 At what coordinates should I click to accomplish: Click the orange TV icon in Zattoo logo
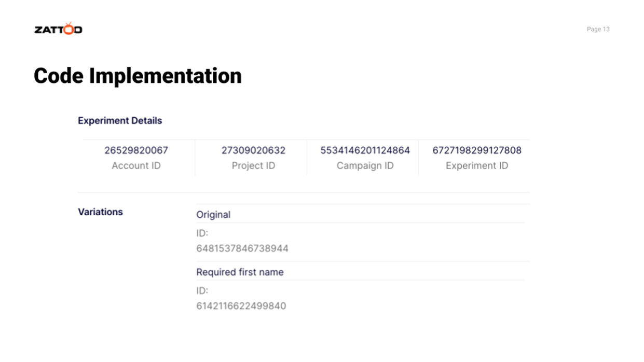click(69, 29)
